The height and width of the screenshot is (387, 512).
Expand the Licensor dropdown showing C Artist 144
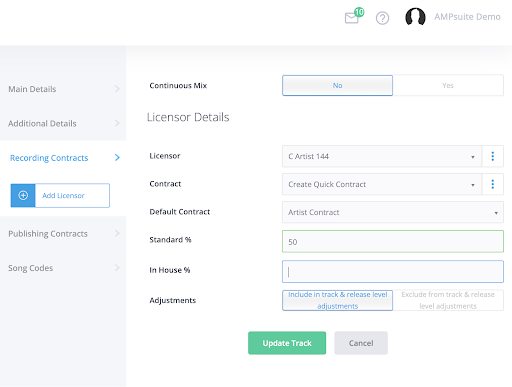click(382, 156)
